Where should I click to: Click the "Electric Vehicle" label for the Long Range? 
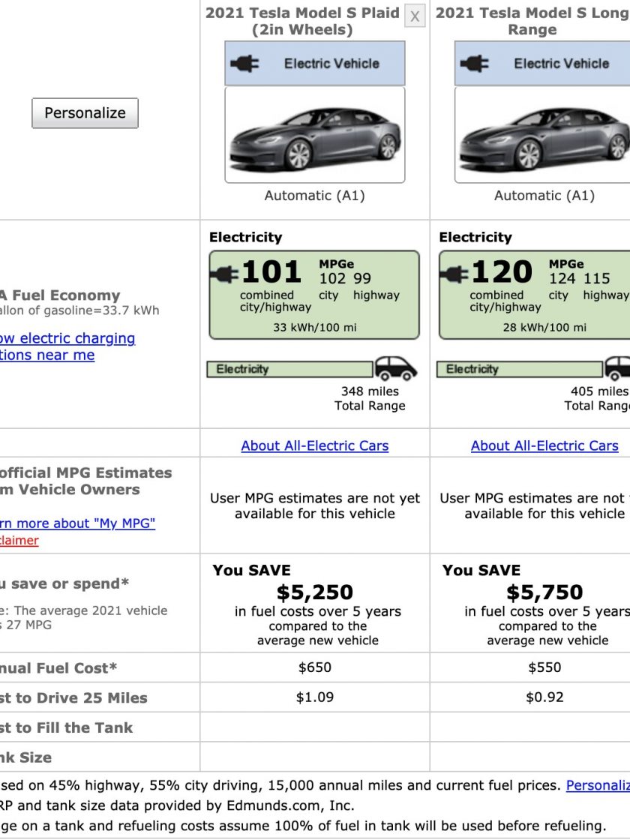pos(562,64)
